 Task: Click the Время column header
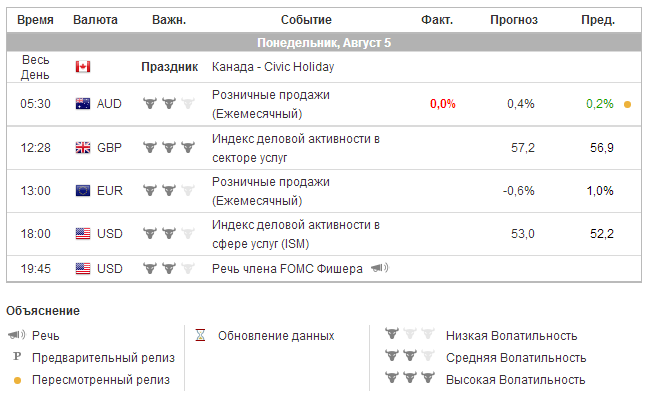pos(36,20)
